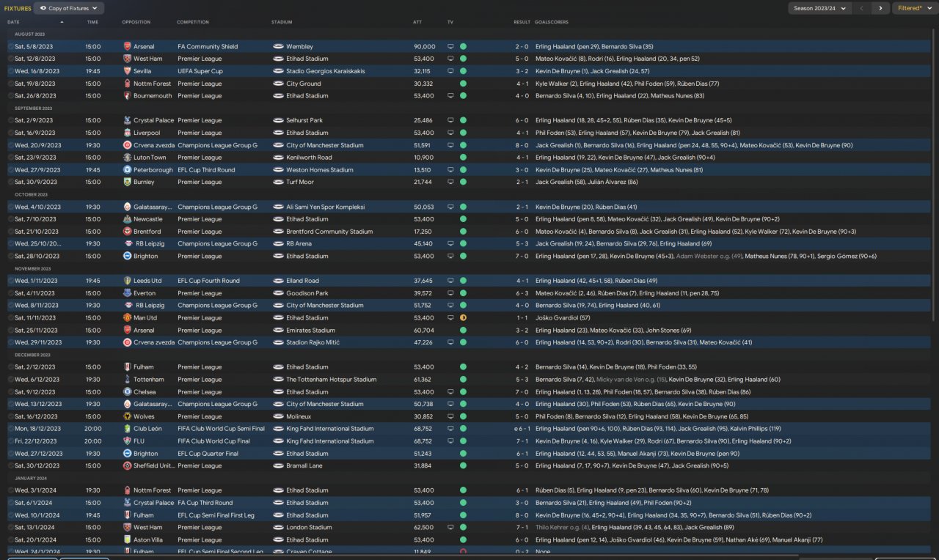The width and height of the screenshot is (939, 560).
Task: Click the Luton Town club badge
Action: (128, 158)
